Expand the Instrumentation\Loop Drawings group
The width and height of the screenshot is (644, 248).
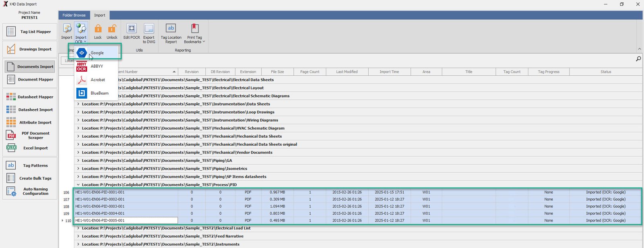78,112
